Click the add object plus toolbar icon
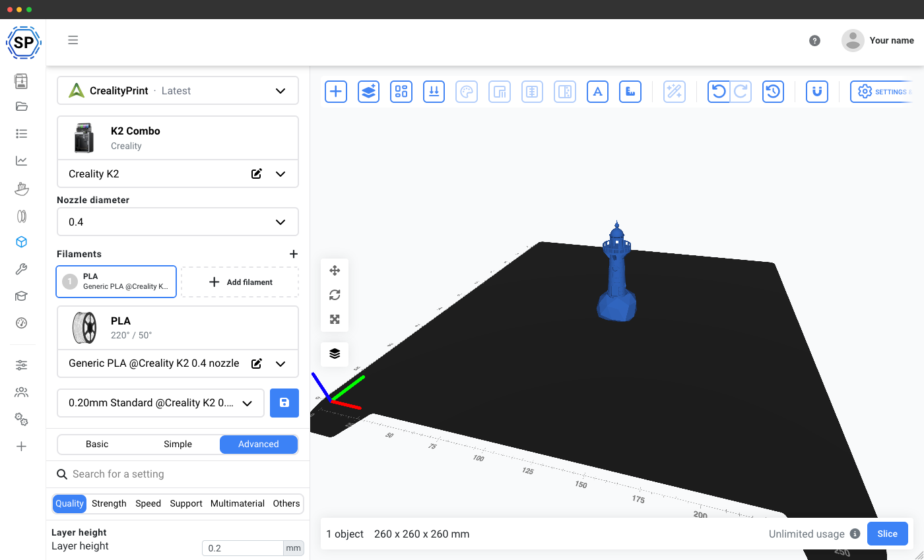This screenshot has height=560, width=924. coord(336,92)
